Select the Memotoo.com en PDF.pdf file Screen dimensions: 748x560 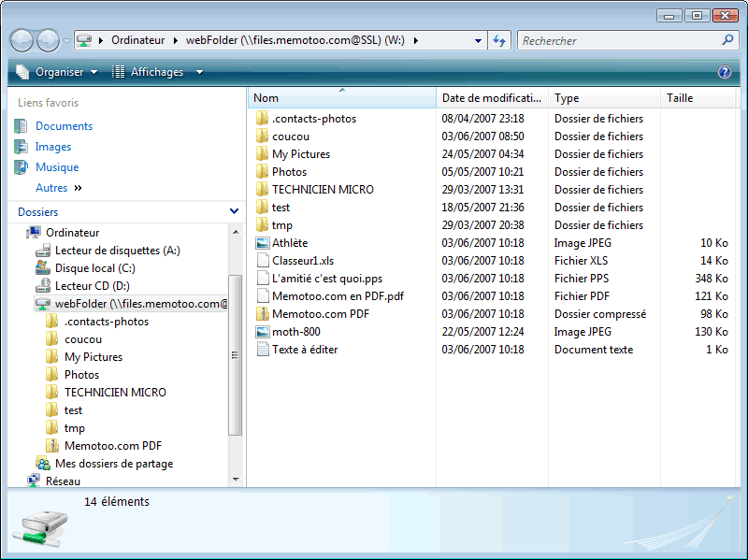coord(337,296)
